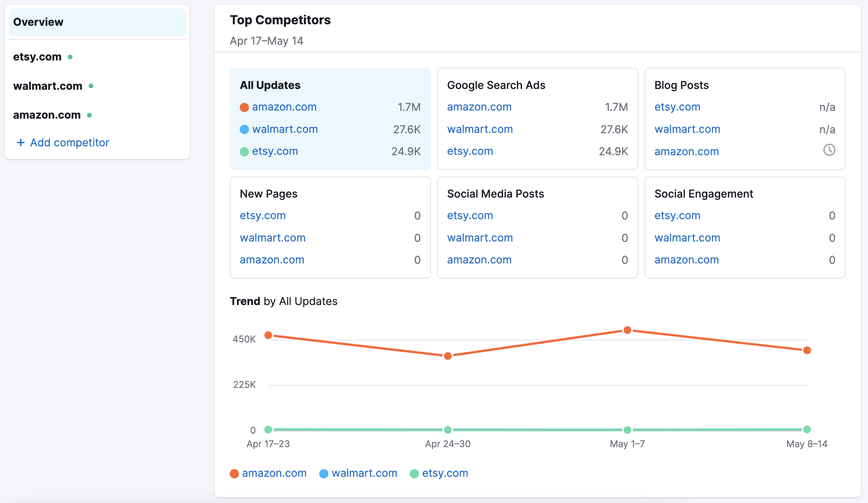Expand the amazon.com entry in the sidebar
This screenshot has height=503, width=868.
click(46, 114)
